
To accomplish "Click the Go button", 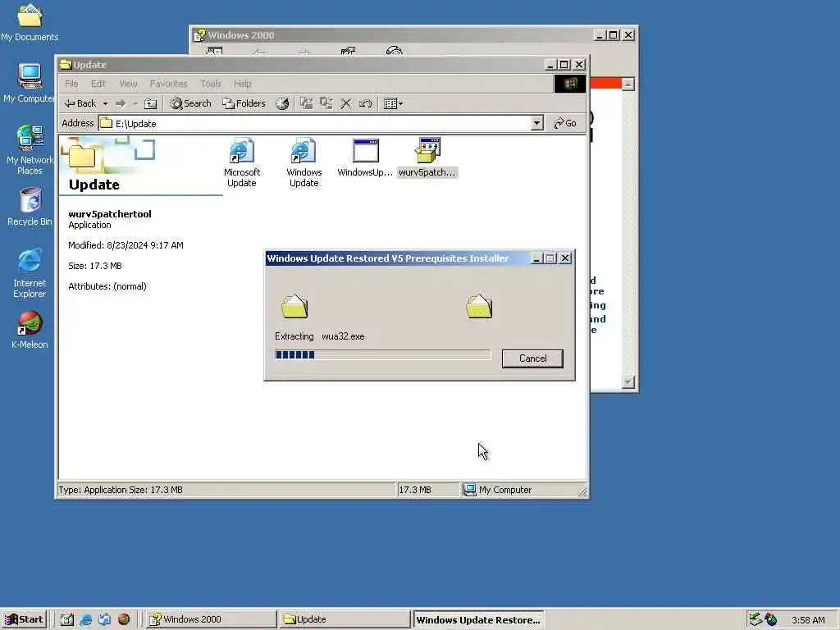I will tap(565, 123).
